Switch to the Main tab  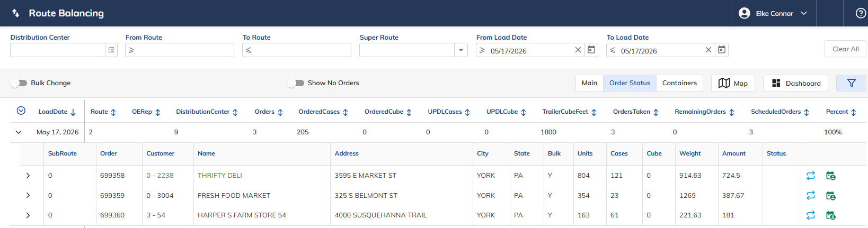589,83
